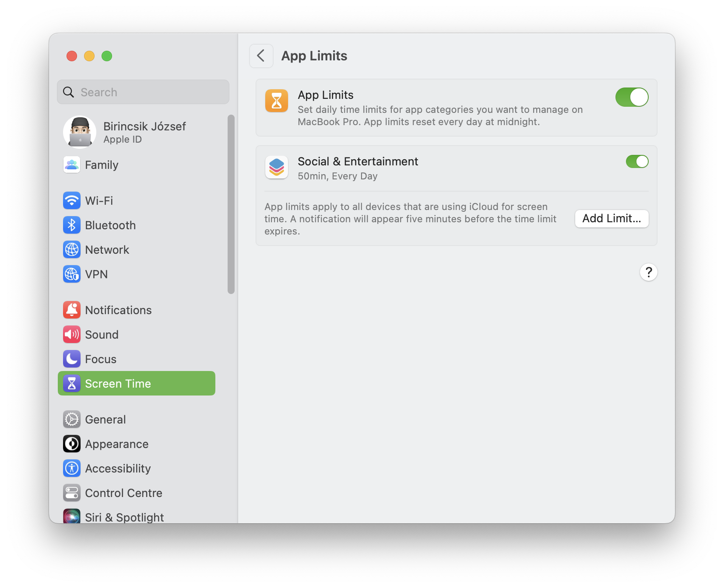Click the Family icon in sidebar
The height and width of the screenshot is (588, 724).
point(72,165)
